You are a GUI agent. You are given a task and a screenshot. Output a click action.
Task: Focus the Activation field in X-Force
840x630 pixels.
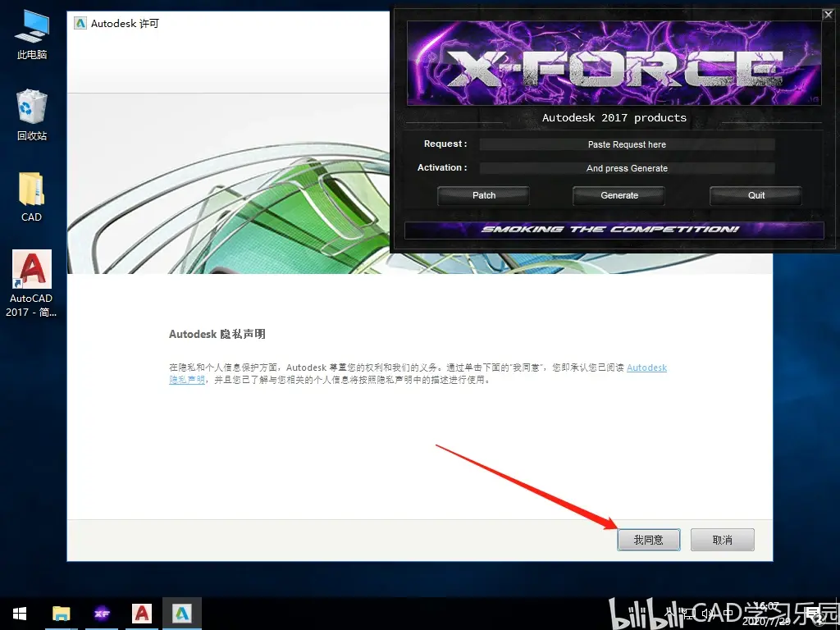pyautogui.click(x=628, y=168)
